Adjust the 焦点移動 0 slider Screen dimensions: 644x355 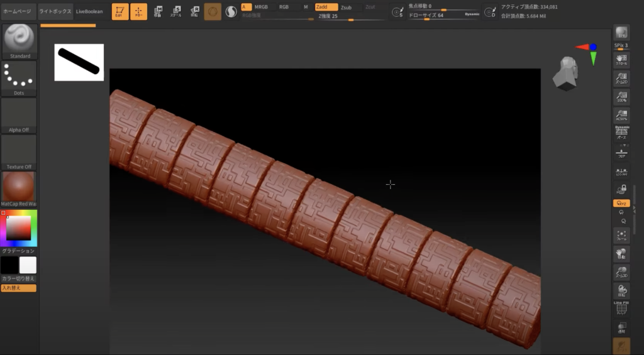443,6
